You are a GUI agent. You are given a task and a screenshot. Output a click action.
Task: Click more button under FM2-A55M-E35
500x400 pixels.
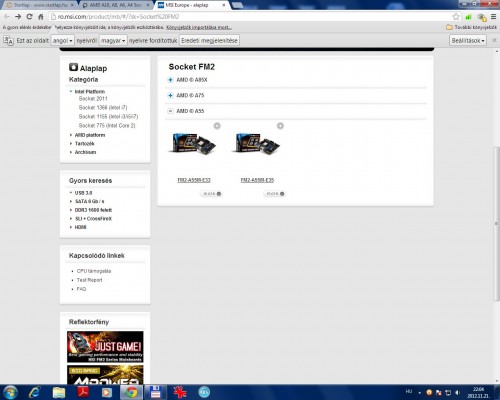275,194
